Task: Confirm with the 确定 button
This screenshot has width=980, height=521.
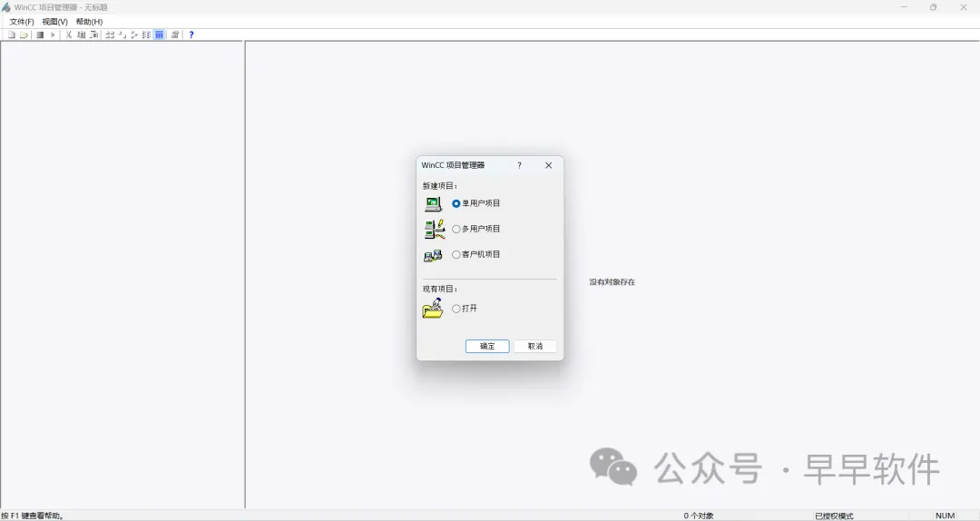Action: (487, 346)
